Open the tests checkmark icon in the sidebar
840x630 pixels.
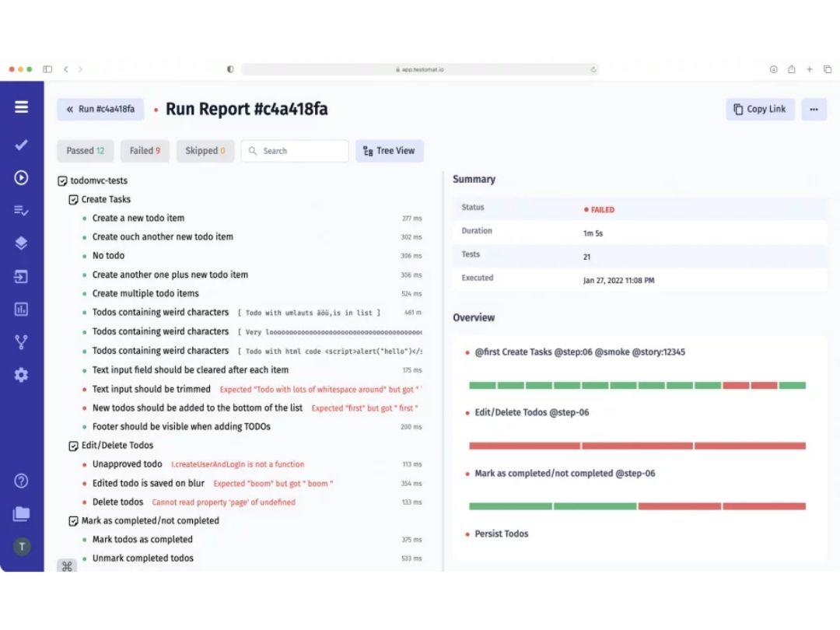click(x=22, y=145)
